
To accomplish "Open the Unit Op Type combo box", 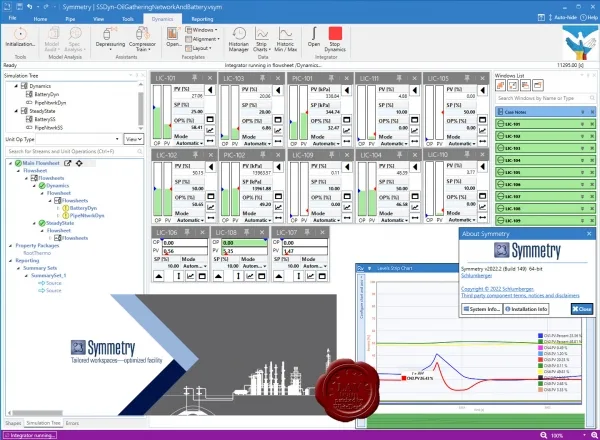I will pos(79,139).
